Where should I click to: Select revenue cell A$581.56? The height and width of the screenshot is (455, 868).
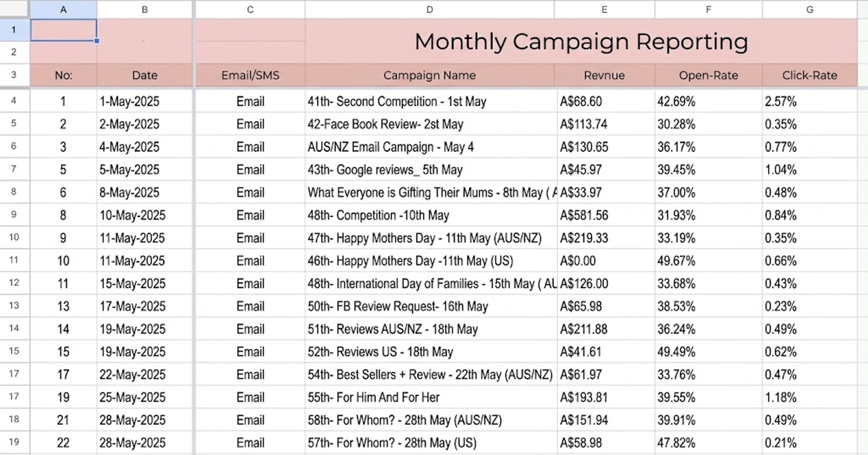[606, 215]
